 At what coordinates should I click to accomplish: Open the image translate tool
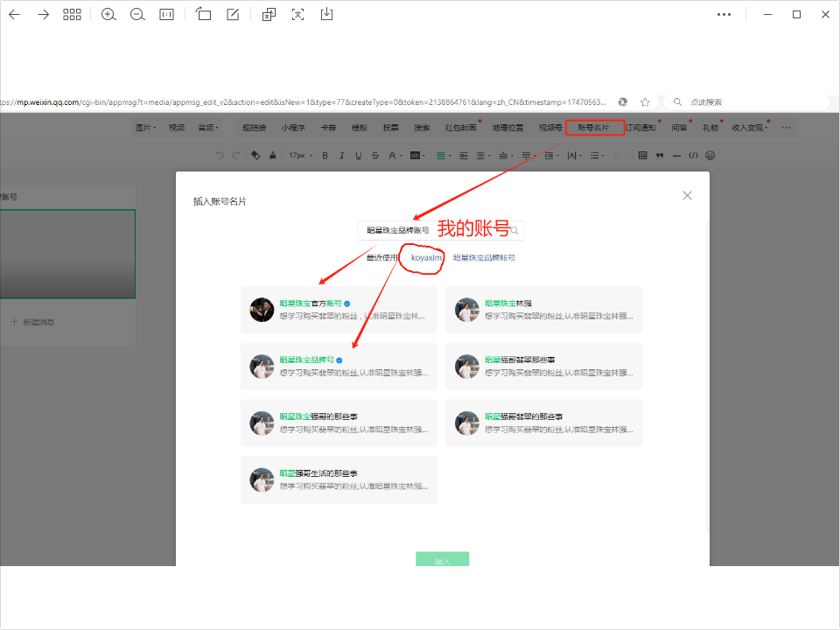tap(269, 15)
